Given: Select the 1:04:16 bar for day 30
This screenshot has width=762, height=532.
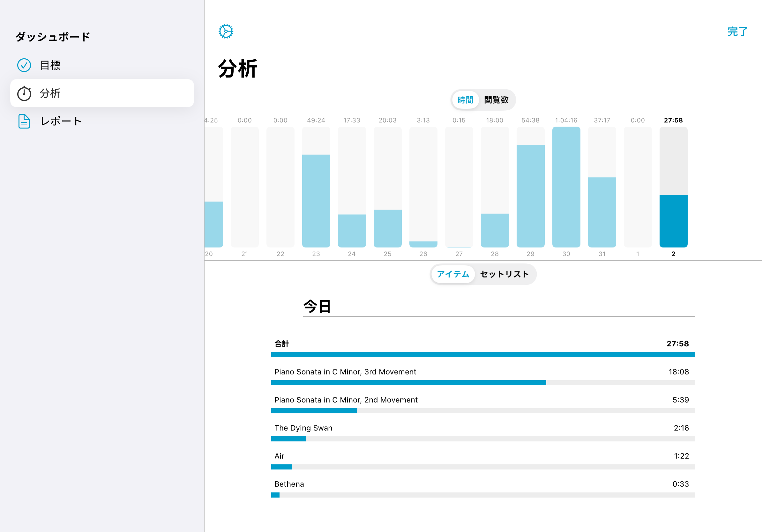Looking at the screenshot, I should coord(566,187).
